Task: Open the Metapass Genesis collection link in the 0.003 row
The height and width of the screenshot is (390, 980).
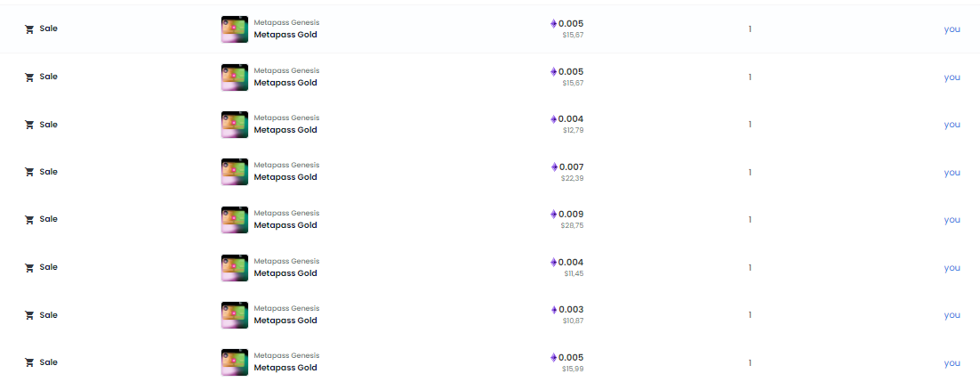Action: [286, 308]
